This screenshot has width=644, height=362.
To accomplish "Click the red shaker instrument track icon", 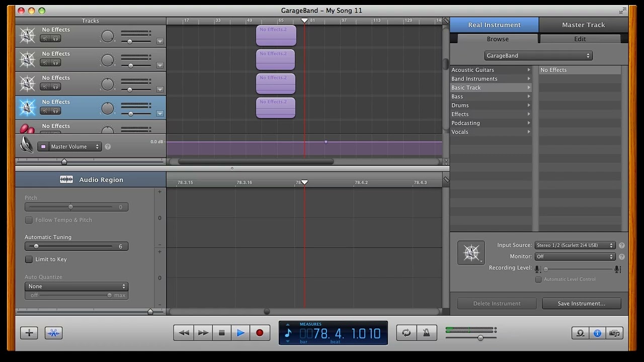I will pos(27,128).
